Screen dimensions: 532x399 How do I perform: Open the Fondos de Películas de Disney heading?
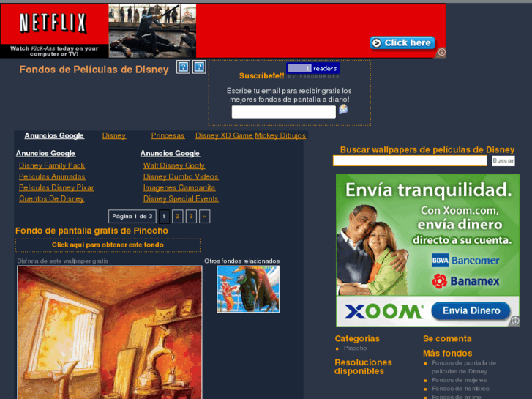pyautogui.click(x=94, y=70)
